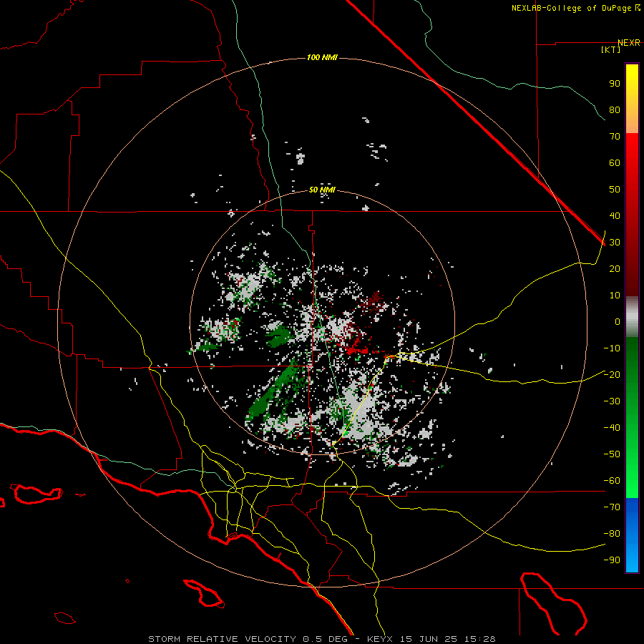Click the 30 value on velocity scale
The image size is (644, 644).
click(615, 243)
